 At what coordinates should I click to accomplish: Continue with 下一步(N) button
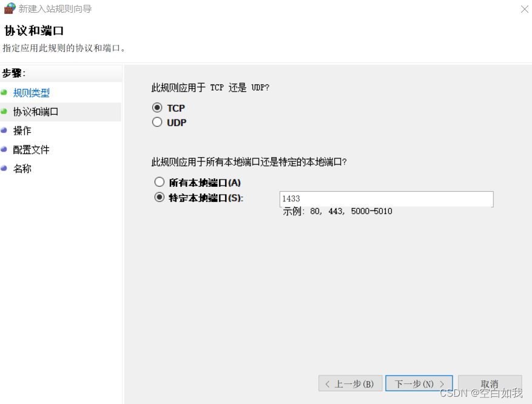coord(419,383)
